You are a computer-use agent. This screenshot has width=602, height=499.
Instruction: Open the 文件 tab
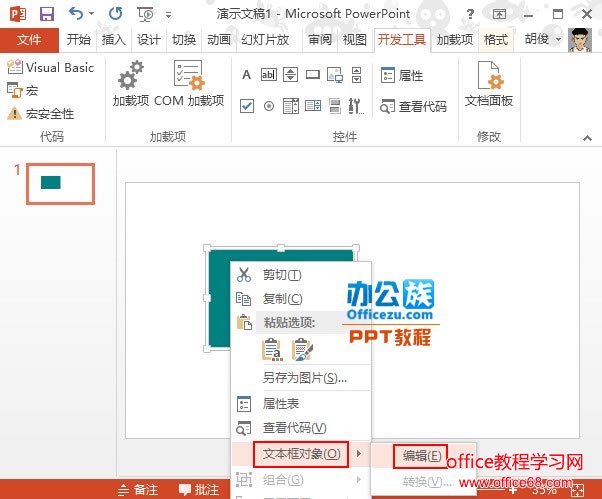(x=29, y=40)
